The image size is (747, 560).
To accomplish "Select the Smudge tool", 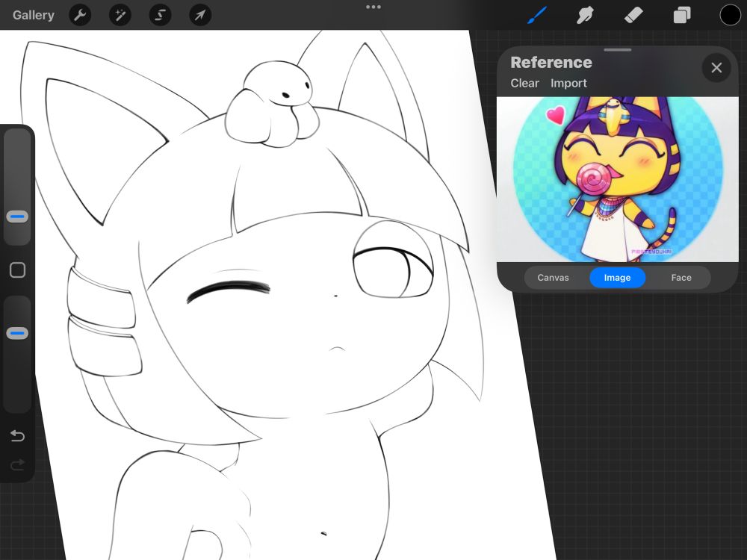I will click(586, 15).
